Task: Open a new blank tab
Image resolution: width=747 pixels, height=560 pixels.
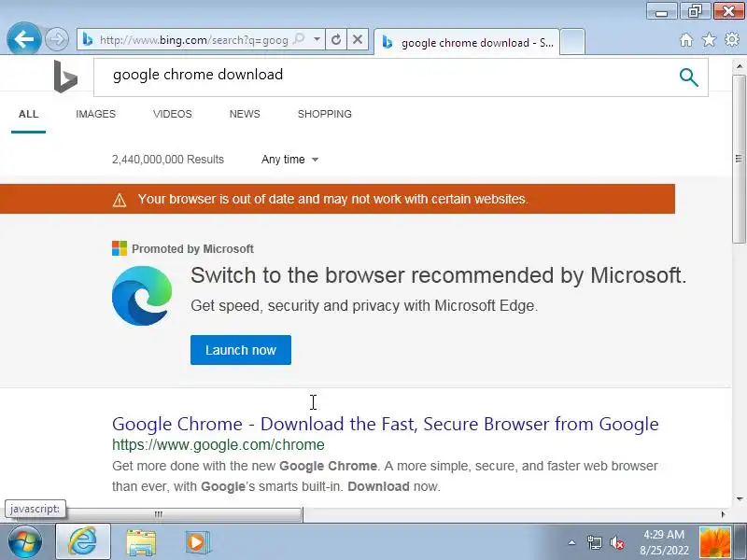Action: pos(572,42)
